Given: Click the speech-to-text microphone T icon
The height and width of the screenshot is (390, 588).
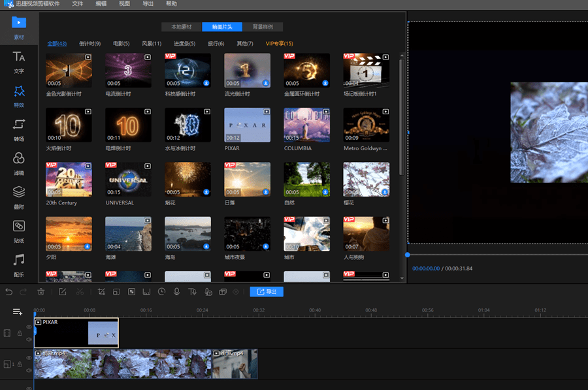Looking at the screenshot, I should click(x=208, y=292).
